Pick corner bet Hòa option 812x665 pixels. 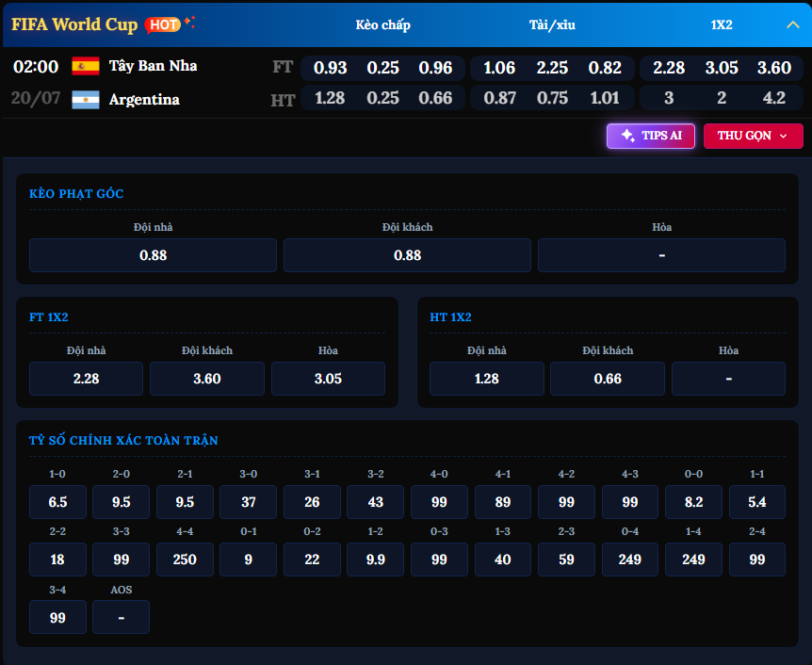click(661, 255)
